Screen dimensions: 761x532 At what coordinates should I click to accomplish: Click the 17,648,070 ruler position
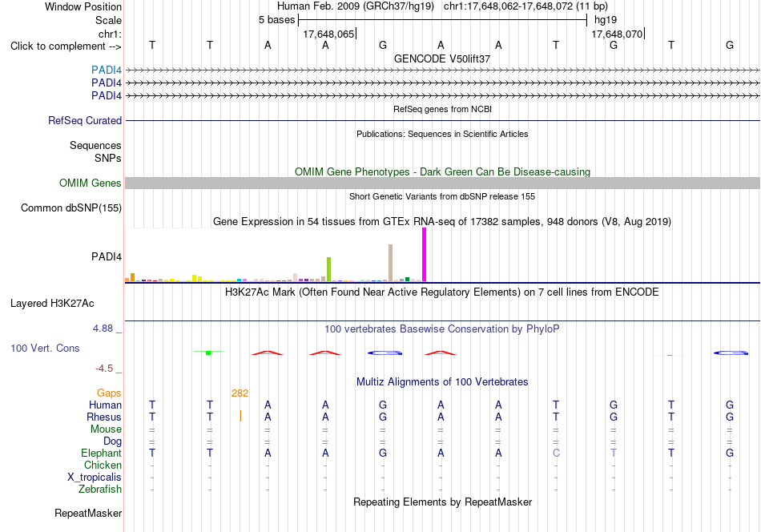(617, 34)
